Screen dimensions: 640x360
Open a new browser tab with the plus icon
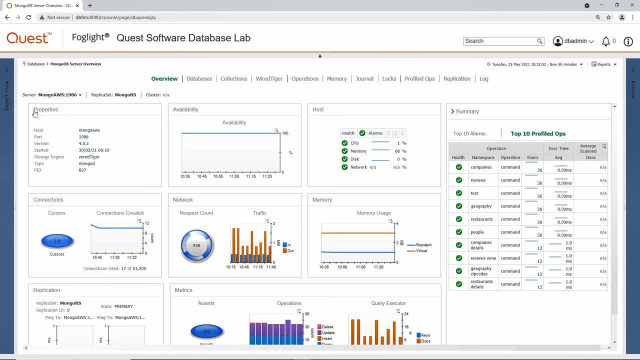[90, 6]
